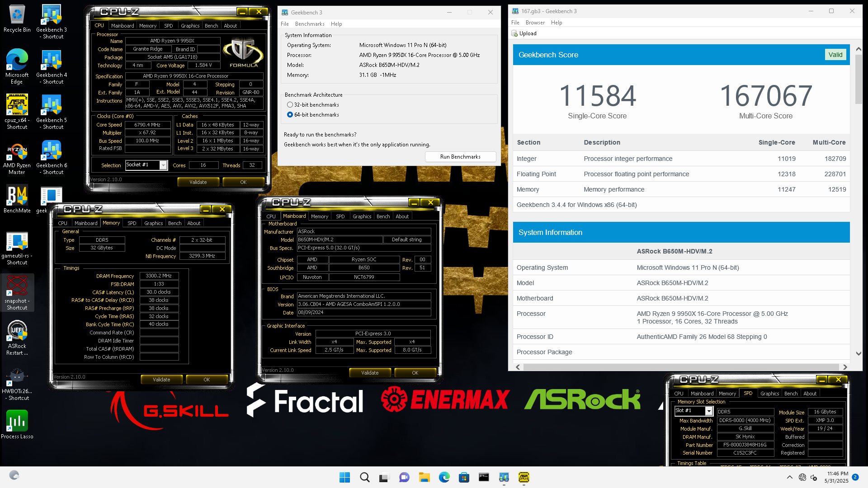The height and width of the screenshot is (488, 868).
Task: Select 64-bit benchmarks radio button
Action: point(290,115)
